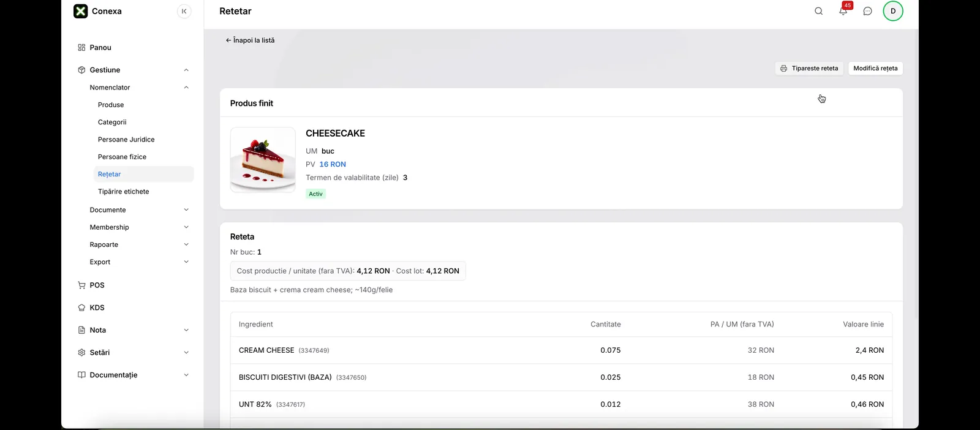Open the chat messages icon
The image size is (980, 430).
[x=868, y=11]
